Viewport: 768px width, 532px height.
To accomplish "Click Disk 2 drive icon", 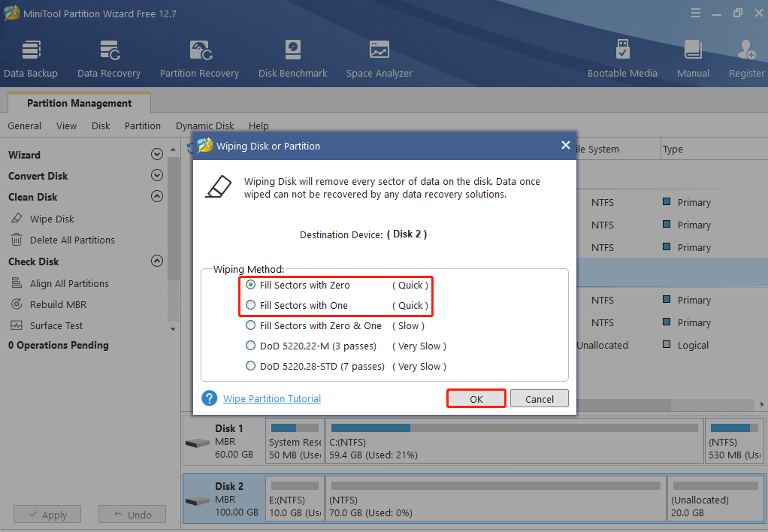I will tap(198, 500).
